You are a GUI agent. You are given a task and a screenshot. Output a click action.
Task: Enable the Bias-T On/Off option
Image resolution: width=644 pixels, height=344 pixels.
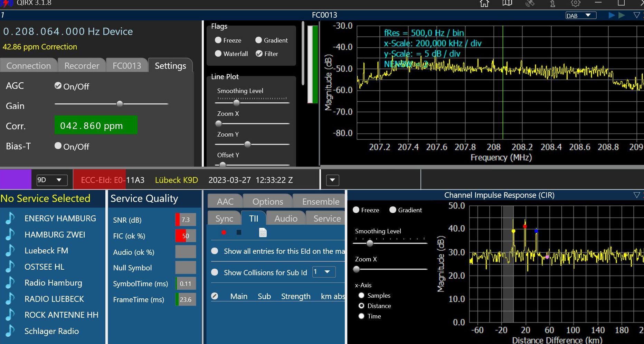(58, 146)
